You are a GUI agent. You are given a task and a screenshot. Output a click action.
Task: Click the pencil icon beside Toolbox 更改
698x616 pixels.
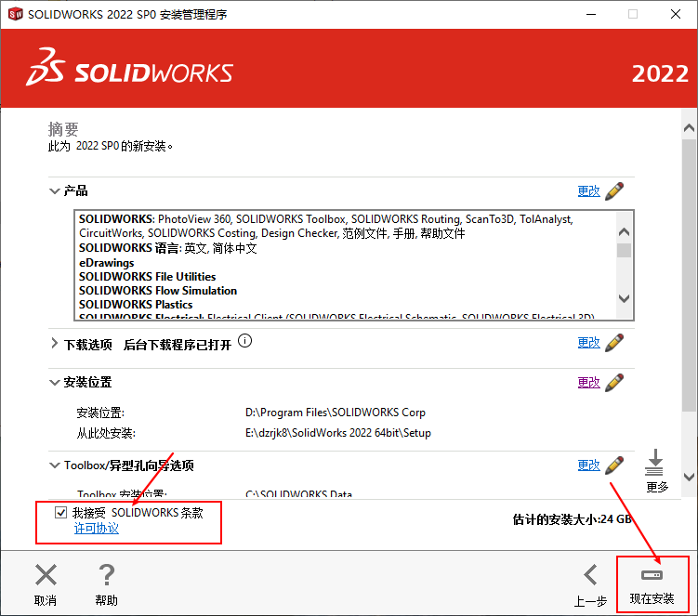614,465
